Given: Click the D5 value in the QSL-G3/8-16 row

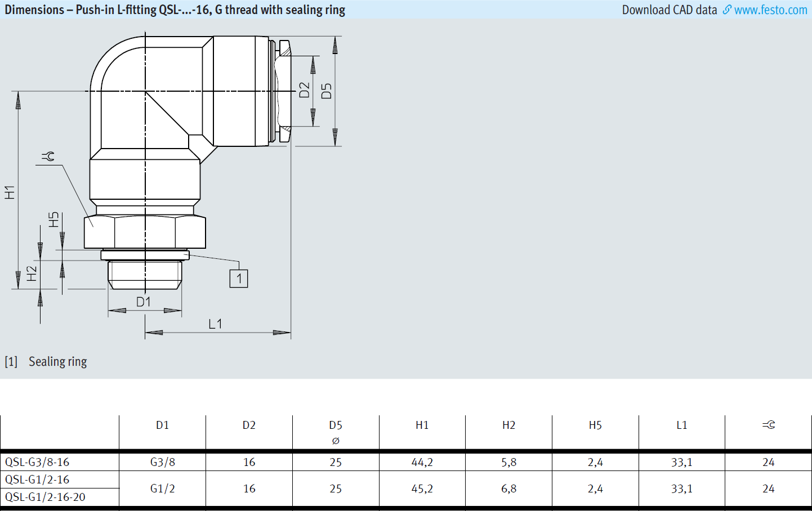Looking at the screenshot, I should [336, 462].
